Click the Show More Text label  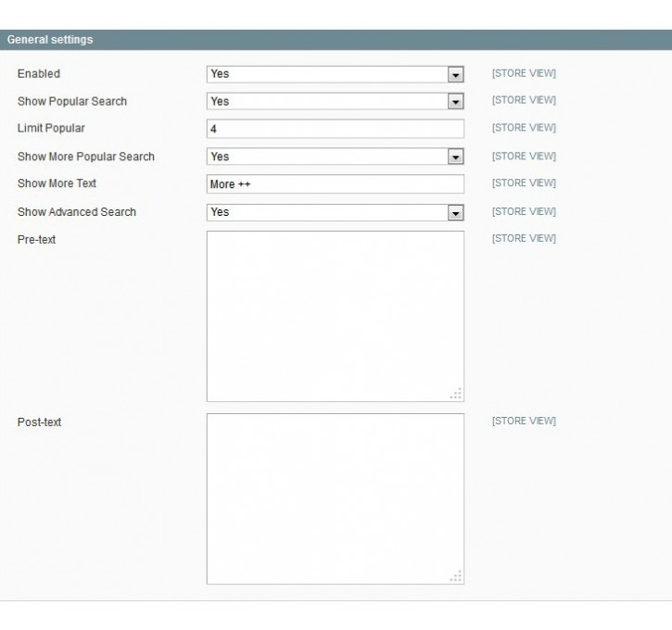pos(57,183)
